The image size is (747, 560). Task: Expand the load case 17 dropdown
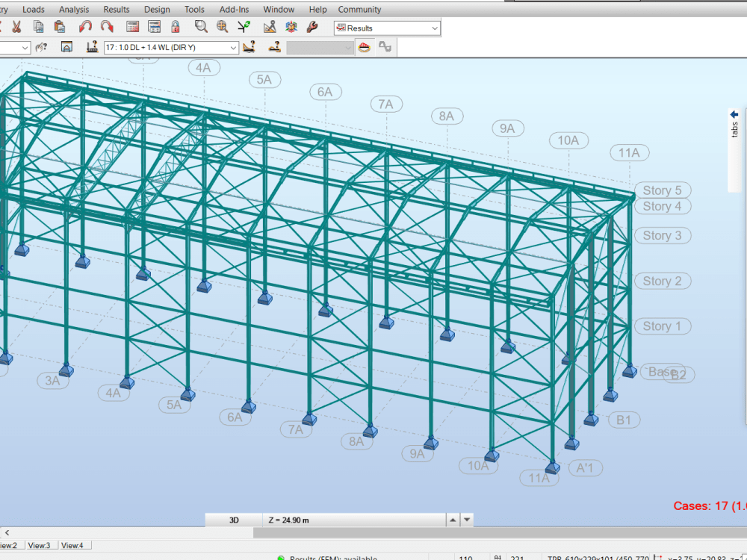tap(171, 48)
